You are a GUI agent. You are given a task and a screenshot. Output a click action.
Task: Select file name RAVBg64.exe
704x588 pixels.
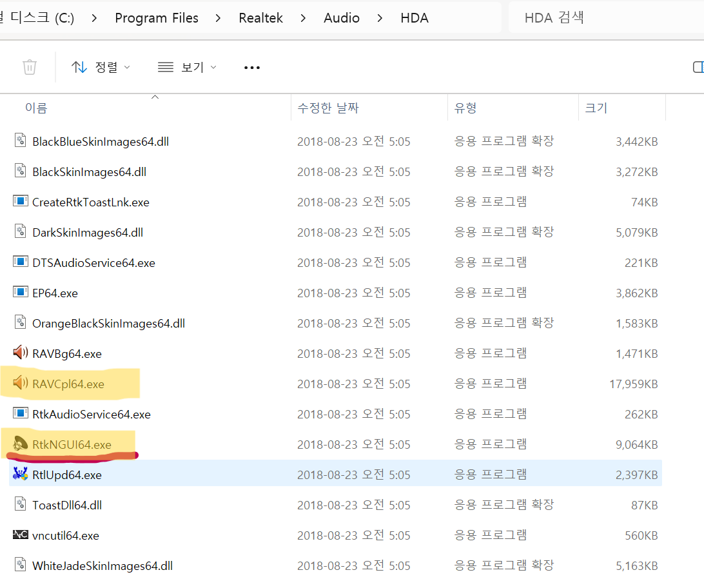click(x=67, y=354)
